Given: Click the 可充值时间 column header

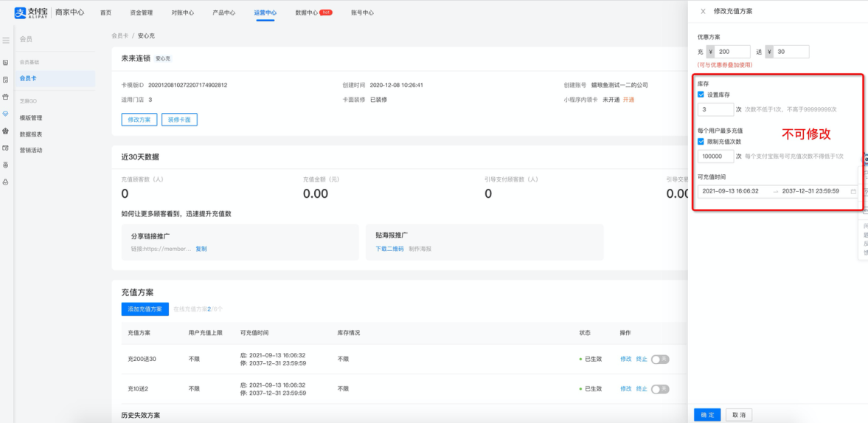Looking at the screenshot, I should tap(254, 333).
